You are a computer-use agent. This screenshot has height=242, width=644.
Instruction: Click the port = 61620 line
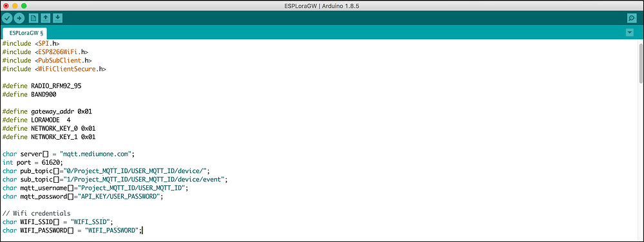click(x=33, y=162)
